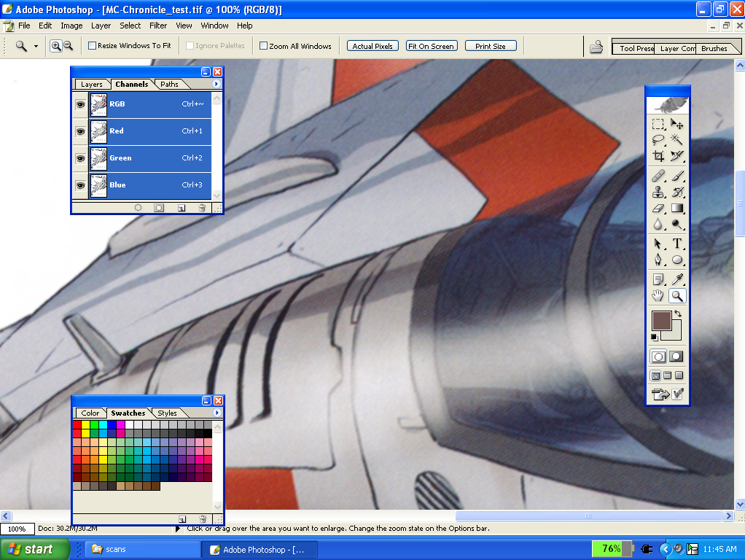Select the Ellipse shape tool
Screen dimensions: 745x560
tap(677, 260)
